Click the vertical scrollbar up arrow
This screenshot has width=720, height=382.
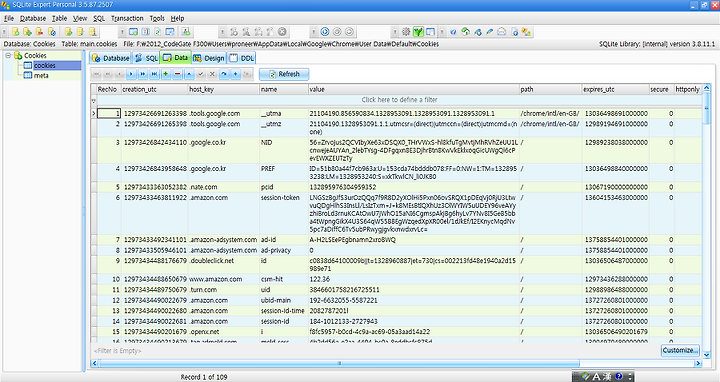coord(707,88)
